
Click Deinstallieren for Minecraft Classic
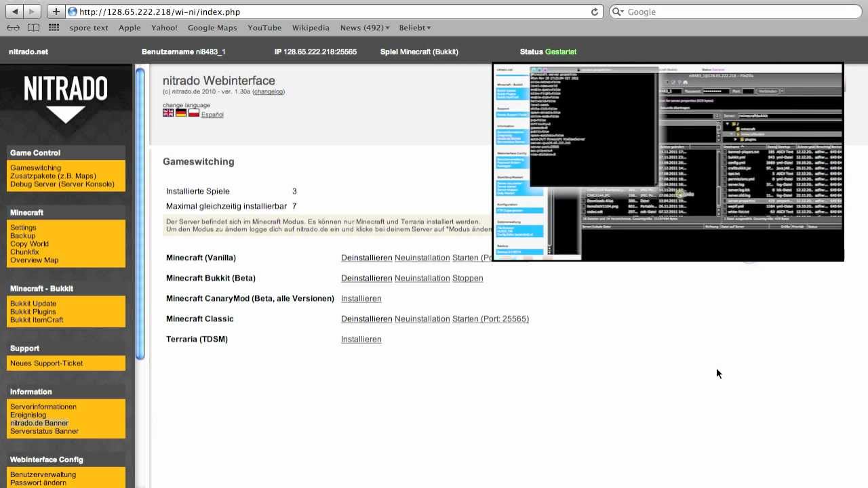366,319
